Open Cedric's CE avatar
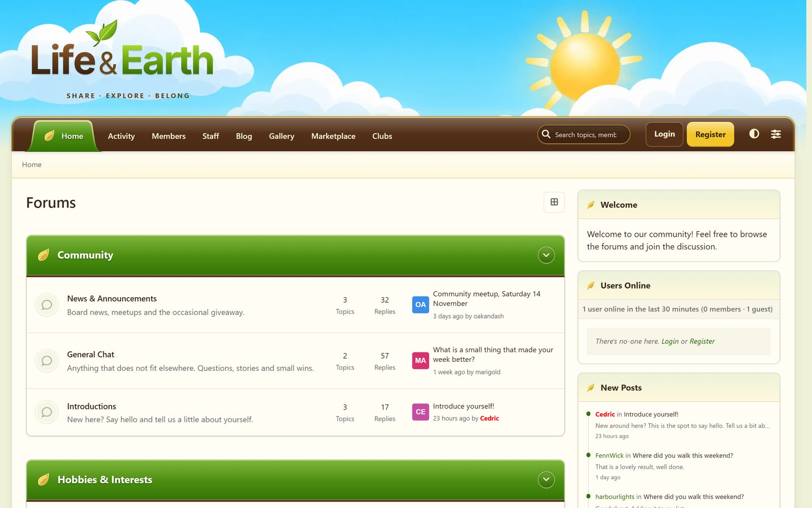The width and height of the screenshot is (812, 508). tap(421, 412)
